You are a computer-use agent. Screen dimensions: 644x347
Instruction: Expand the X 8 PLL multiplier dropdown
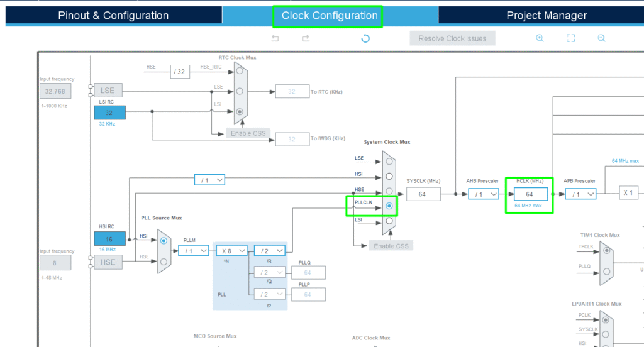[232, 250]
